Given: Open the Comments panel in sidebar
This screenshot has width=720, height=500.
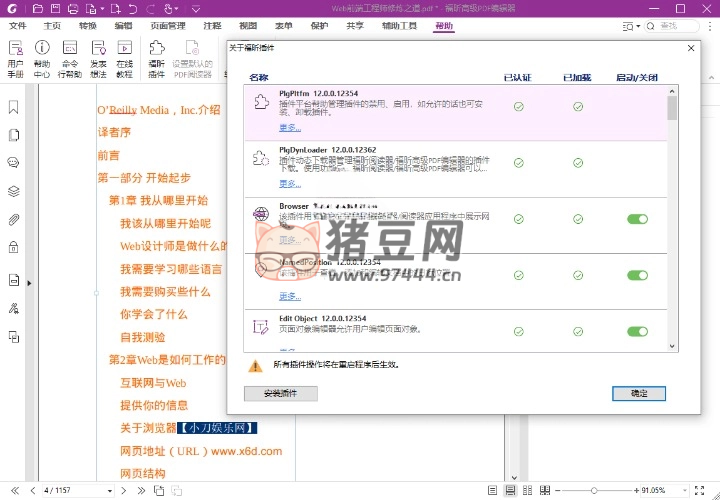Looking at the screenshot, I should coord(14,162).
